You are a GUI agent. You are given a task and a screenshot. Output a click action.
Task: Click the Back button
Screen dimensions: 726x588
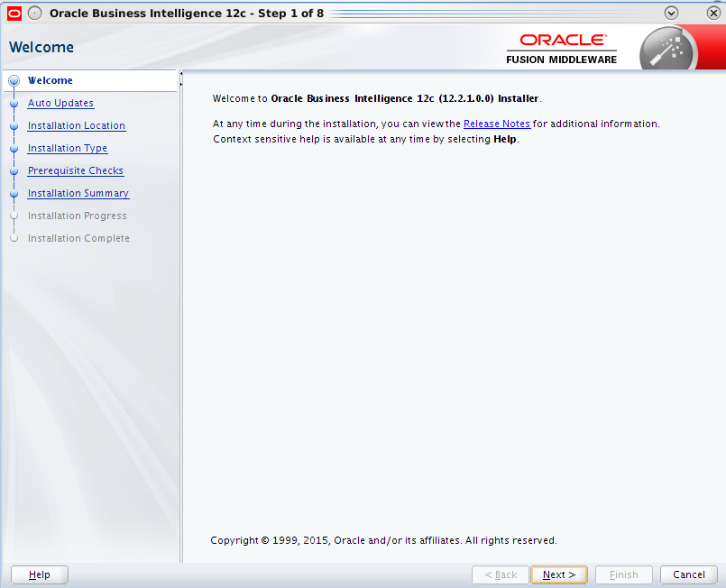[x=501, y=574]
